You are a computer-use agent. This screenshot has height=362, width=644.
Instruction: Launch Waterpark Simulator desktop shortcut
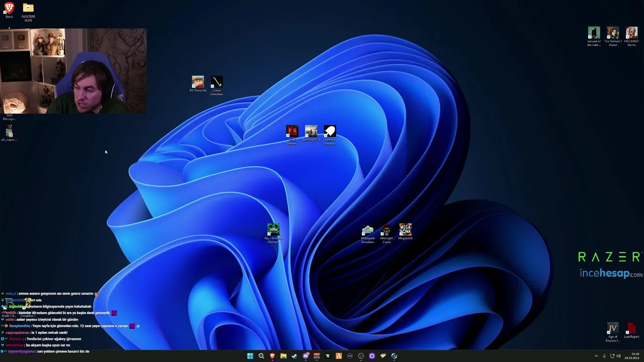click(367, 234)
